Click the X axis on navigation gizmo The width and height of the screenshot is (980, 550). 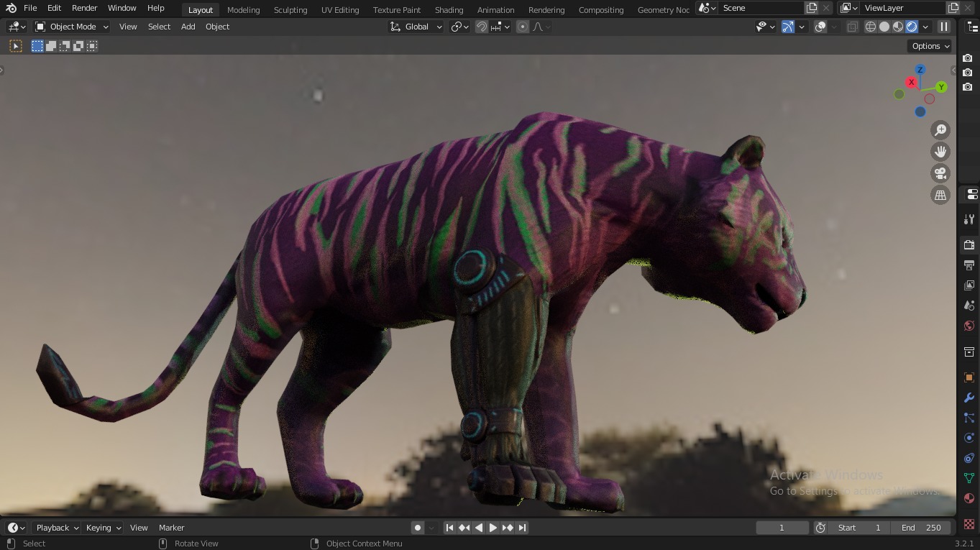click(911, 82)
